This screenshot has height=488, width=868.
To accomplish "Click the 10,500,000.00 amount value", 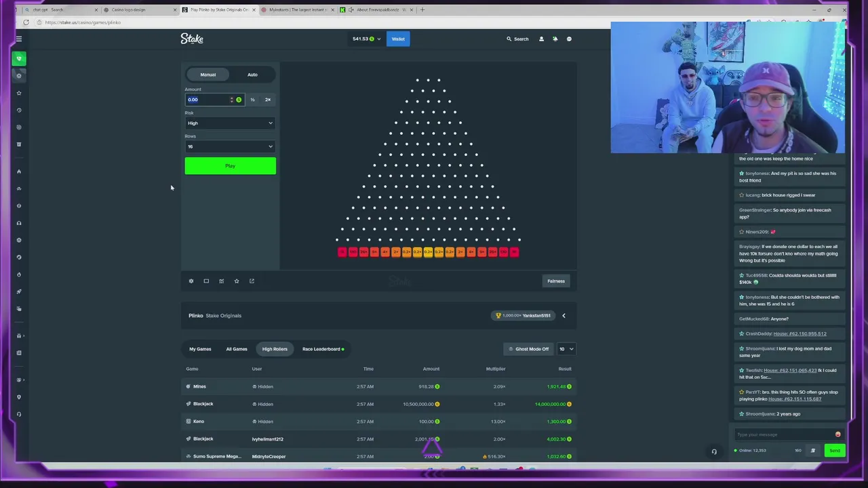I will click(x=418, y=404).
